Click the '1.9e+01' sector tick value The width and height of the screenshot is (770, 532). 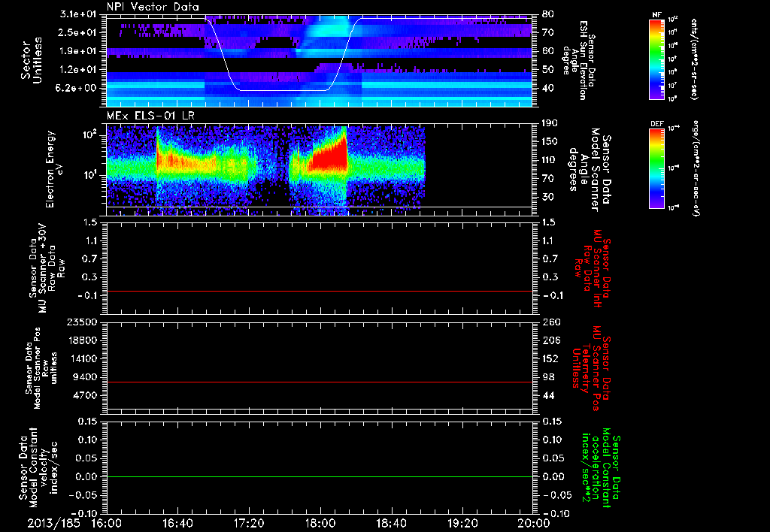79,51
